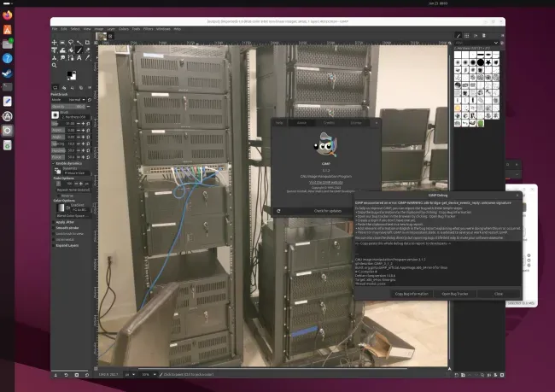
Task: Follow the Visit the GIMP website link
Action: click(x=326, y=183)
